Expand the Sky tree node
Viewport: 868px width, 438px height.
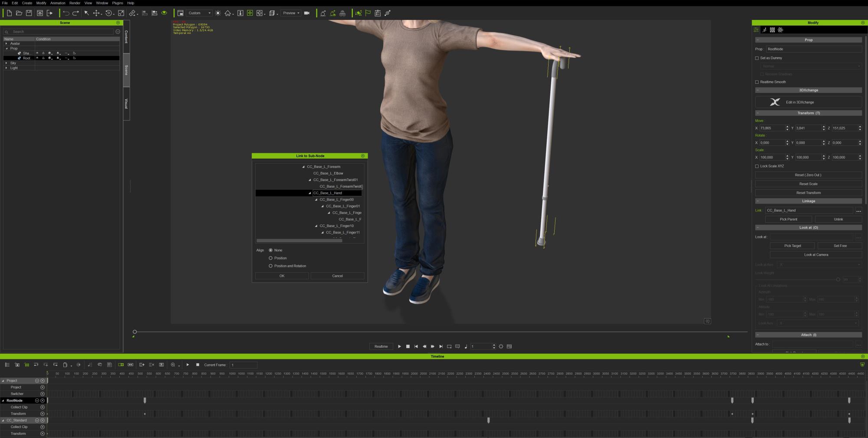6,63
